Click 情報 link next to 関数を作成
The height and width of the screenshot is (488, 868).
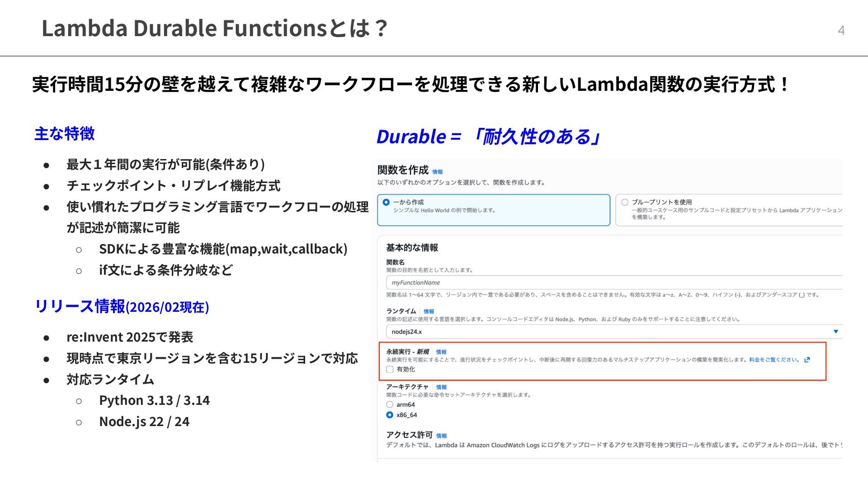pos(437,172)
